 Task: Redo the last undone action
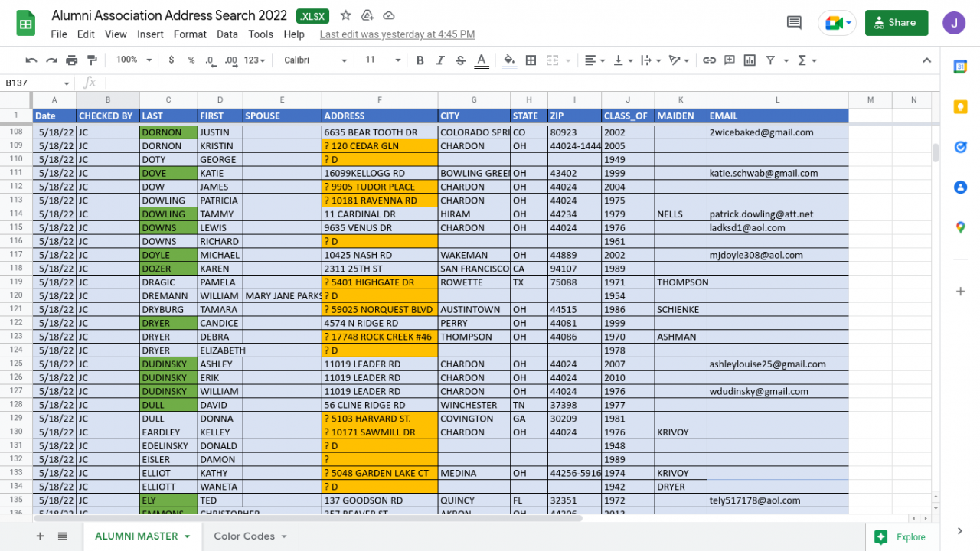click(51, 60)
